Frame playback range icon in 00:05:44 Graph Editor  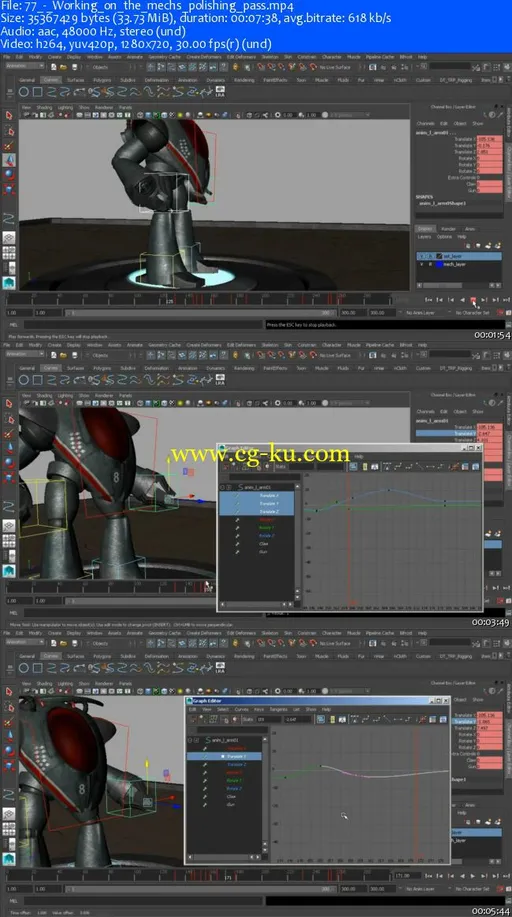coord(332,720)
